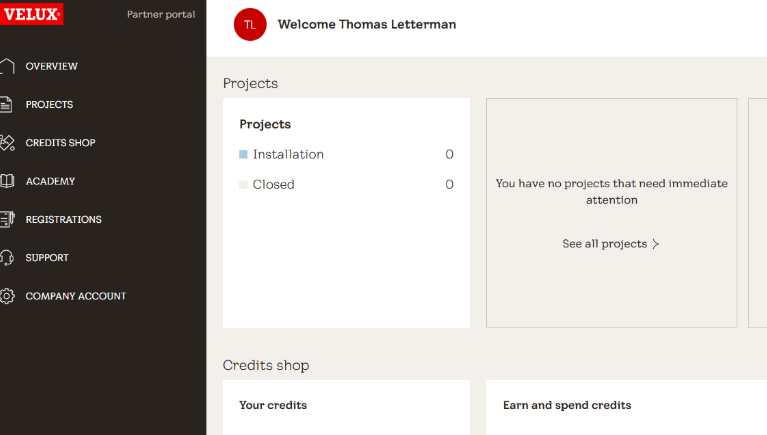Click the Overview house icon
This screenshot has height=435, width=767.
[7, 66]
